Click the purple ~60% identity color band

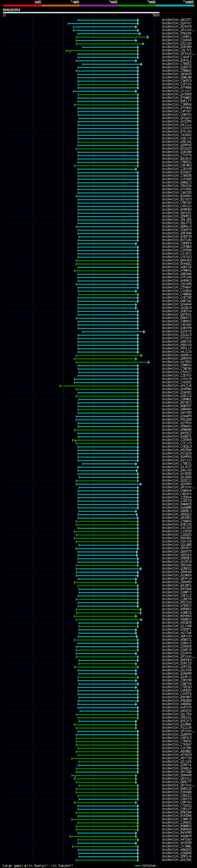point(99,6)
